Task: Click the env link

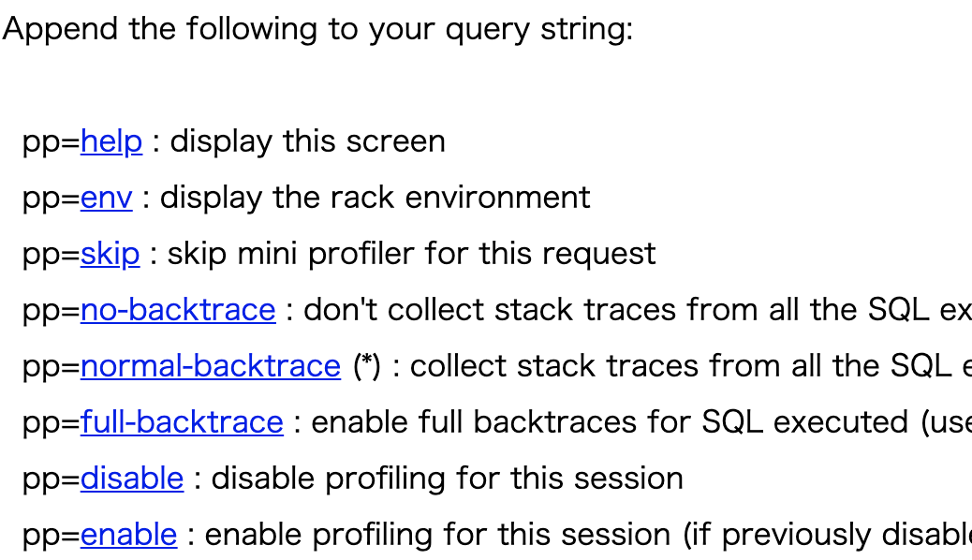Action: point(107,198)
